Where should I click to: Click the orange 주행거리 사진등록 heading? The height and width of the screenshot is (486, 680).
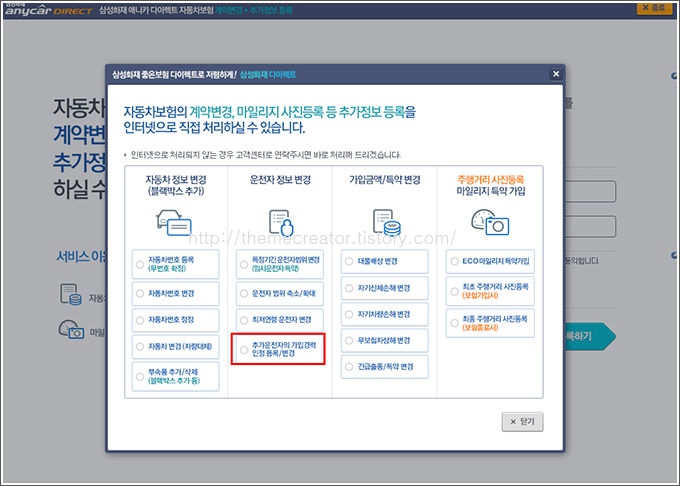click(490, 179)
